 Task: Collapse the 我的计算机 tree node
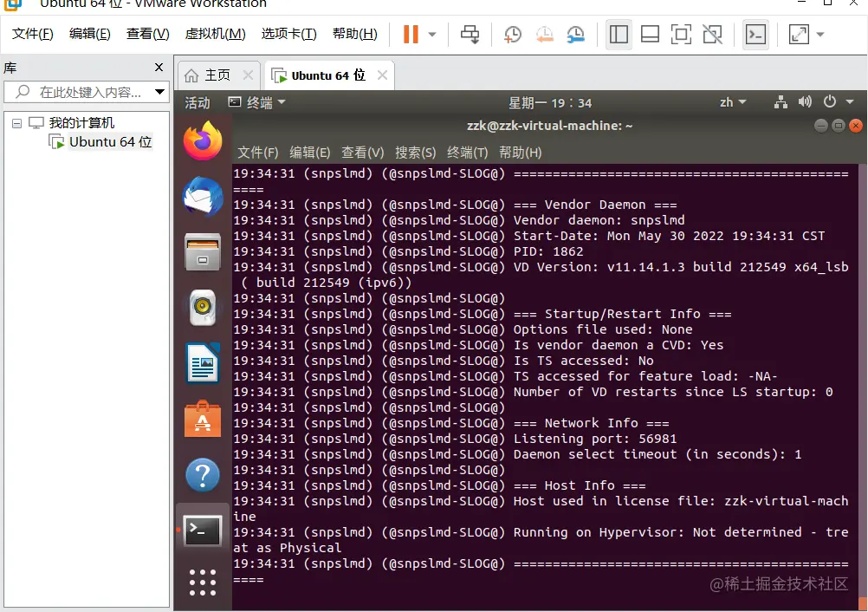pos(16,123)
